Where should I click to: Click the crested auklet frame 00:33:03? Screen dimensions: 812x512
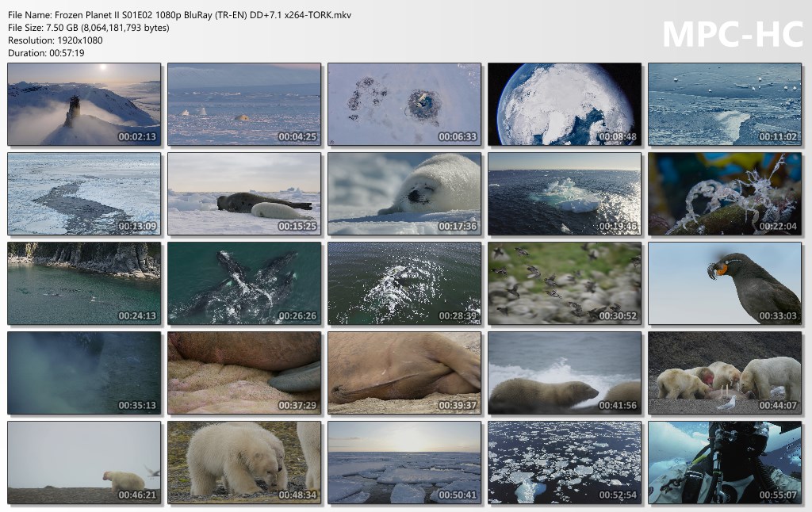pos(725,283)
